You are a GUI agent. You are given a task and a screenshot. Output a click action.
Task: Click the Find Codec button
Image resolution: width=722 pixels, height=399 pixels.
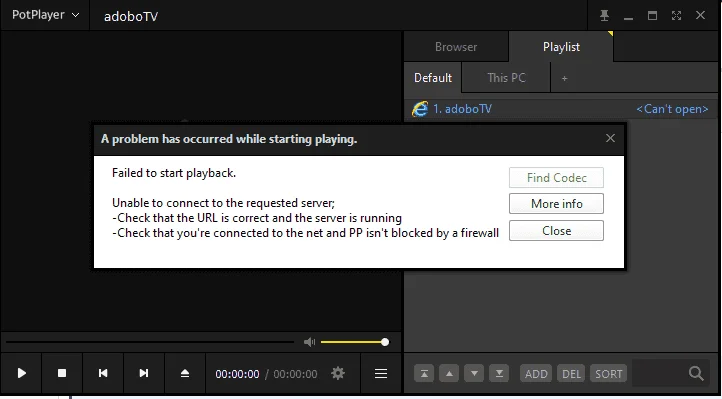coord(556,178)
